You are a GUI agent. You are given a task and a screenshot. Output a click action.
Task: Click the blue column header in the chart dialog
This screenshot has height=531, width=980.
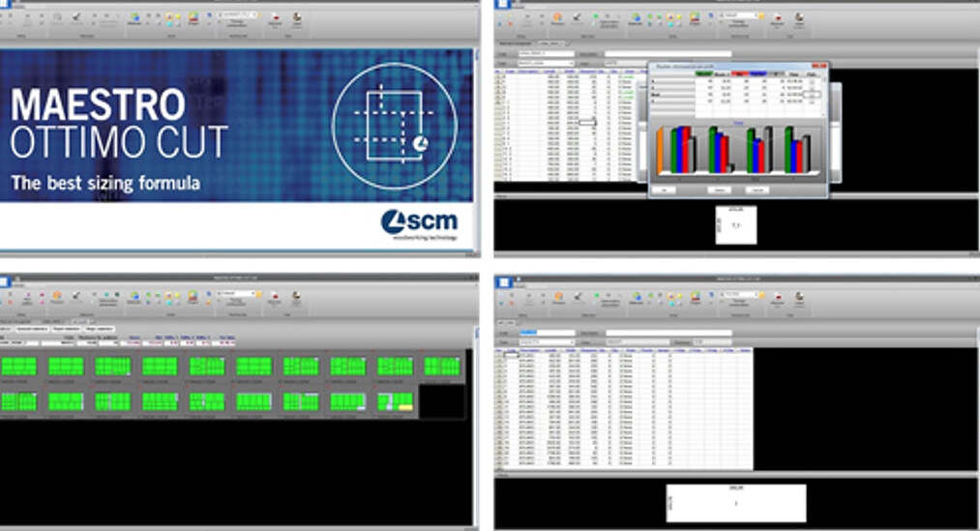(758, 74)
